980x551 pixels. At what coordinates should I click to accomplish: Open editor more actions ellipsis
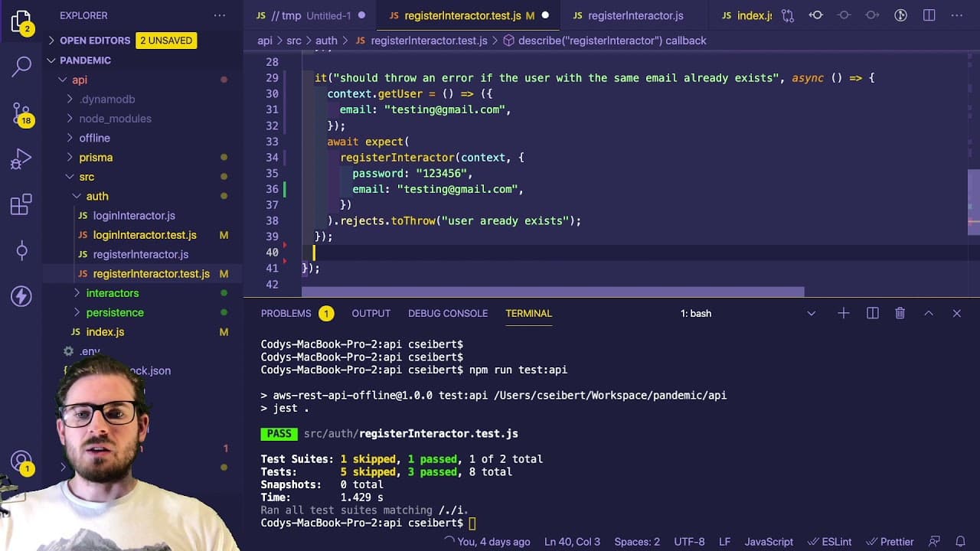(957, 15)
